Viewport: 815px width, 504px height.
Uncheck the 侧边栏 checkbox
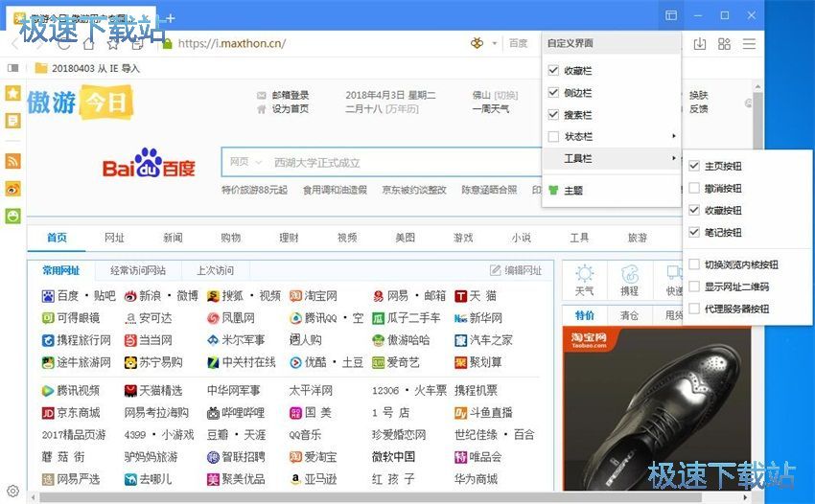coord(553,93)
